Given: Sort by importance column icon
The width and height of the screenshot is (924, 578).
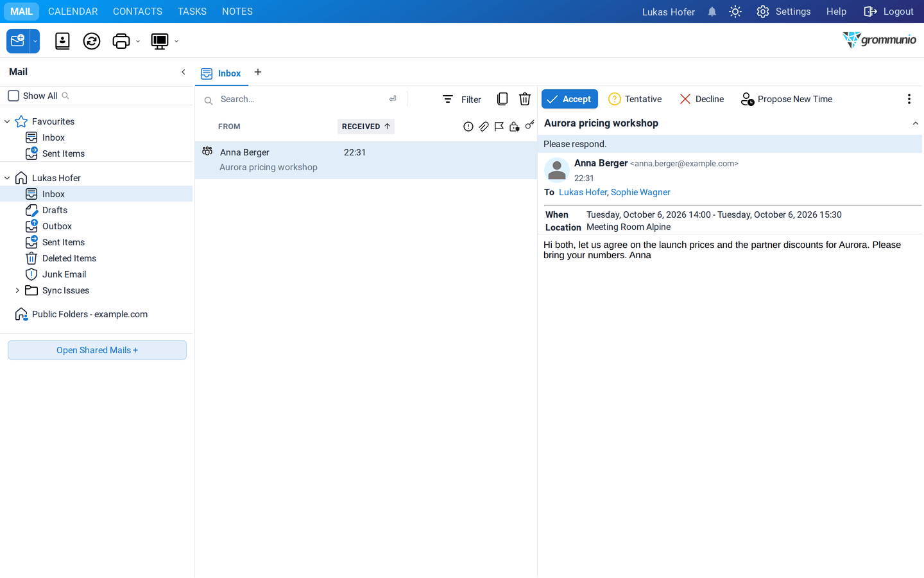Looking at the screenshot, I should tap(468, 127).
